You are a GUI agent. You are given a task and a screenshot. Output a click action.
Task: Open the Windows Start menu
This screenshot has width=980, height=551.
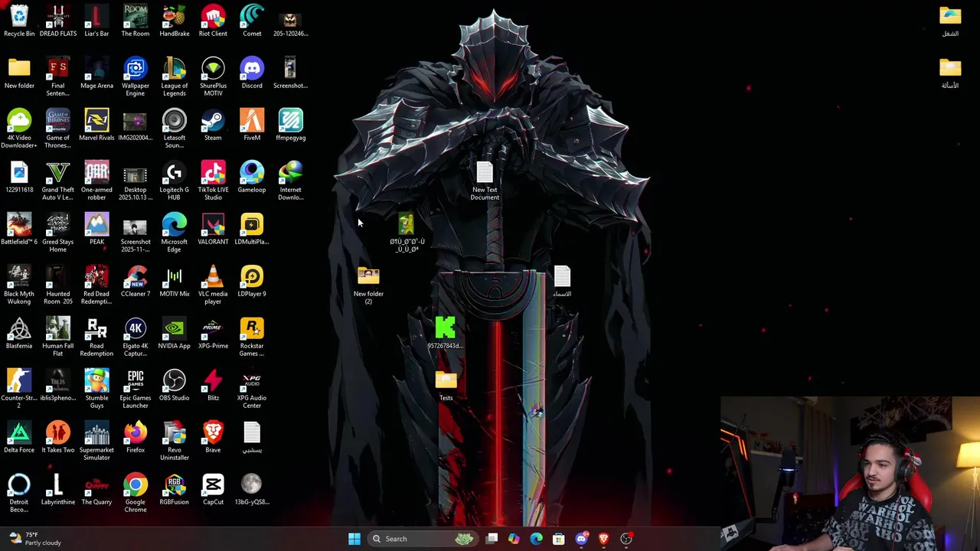pyautogui.click(x=354, y=539)
